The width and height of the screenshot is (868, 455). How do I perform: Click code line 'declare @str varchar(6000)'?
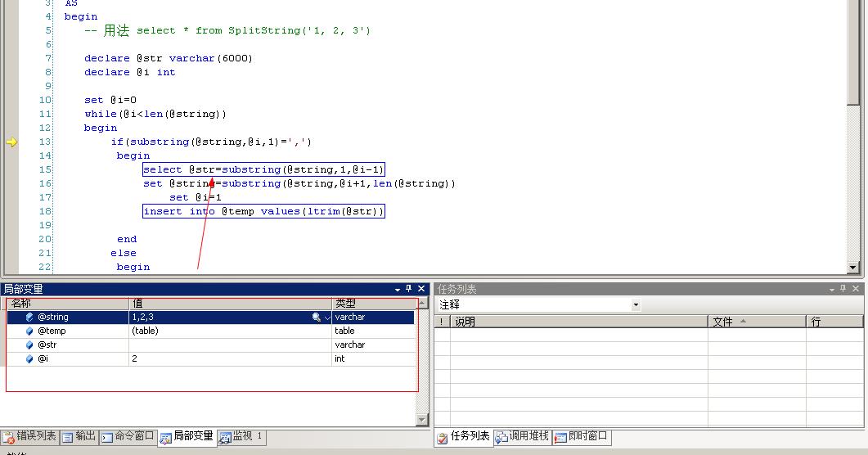pyautogui.click(x=169, y=58)
